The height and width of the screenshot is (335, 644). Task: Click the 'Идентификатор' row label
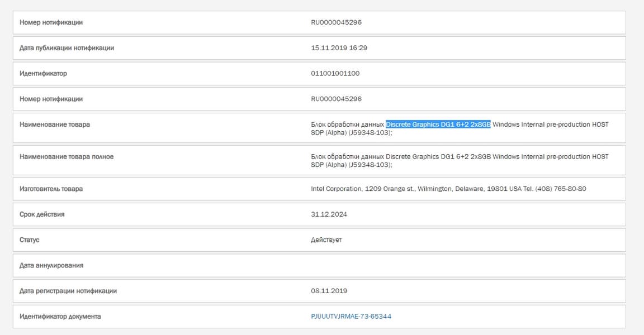point(43,74)
